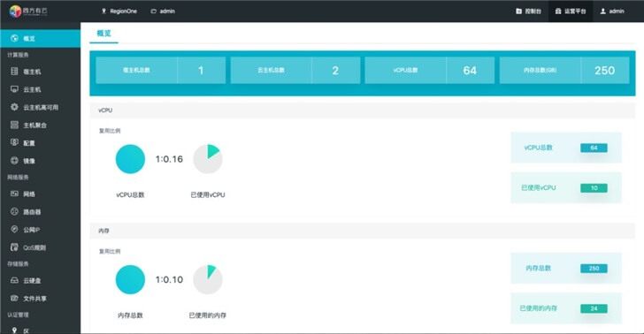644x334 pixels.
Task: Click the 复用比例 label under 内存
Action: pyautogui.click(x=110, y=251)
